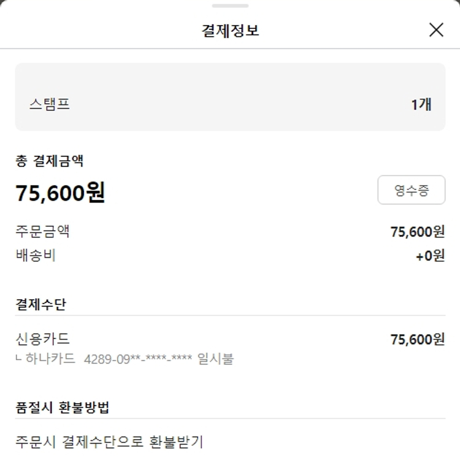This screenshot has height=476, width=460.
Task: Select the 신용카드 payment method label
Action: pyautogui.click(x=42, y=339)
